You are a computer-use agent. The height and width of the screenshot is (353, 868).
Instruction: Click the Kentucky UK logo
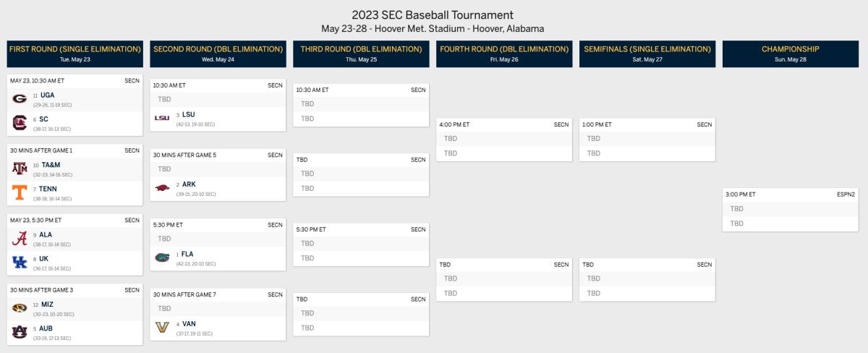tap(20, 263)
